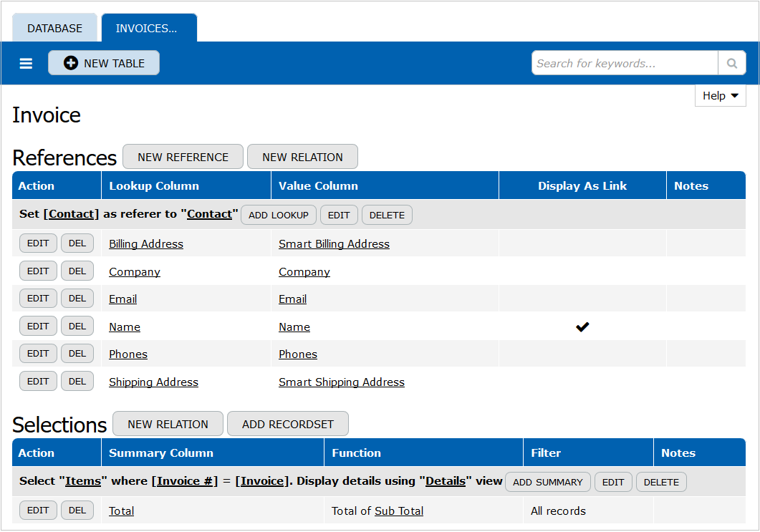The width and height of the screenshot is (760, 532).
Task: Click DELETE in the Items selection row
Action: click(x=661, y=482)
